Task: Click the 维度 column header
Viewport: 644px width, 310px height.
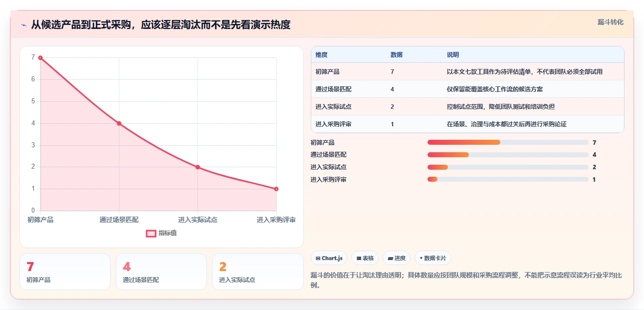Action: tap(322, 55)
